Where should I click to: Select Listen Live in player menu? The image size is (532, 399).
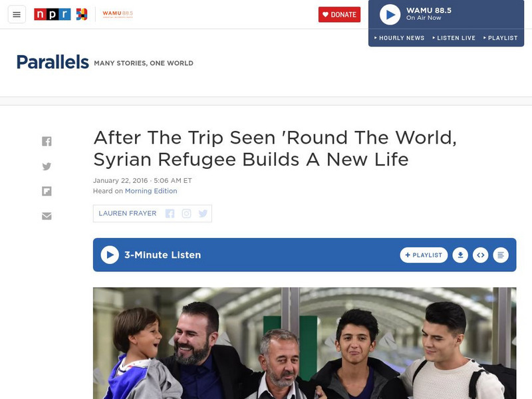454,38
